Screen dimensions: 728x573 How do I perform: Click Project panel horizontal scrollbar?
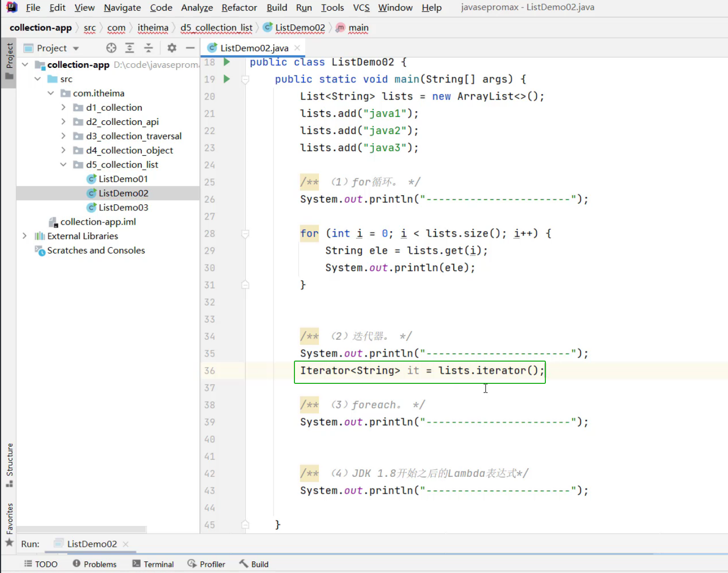click(x=81, y=529)
